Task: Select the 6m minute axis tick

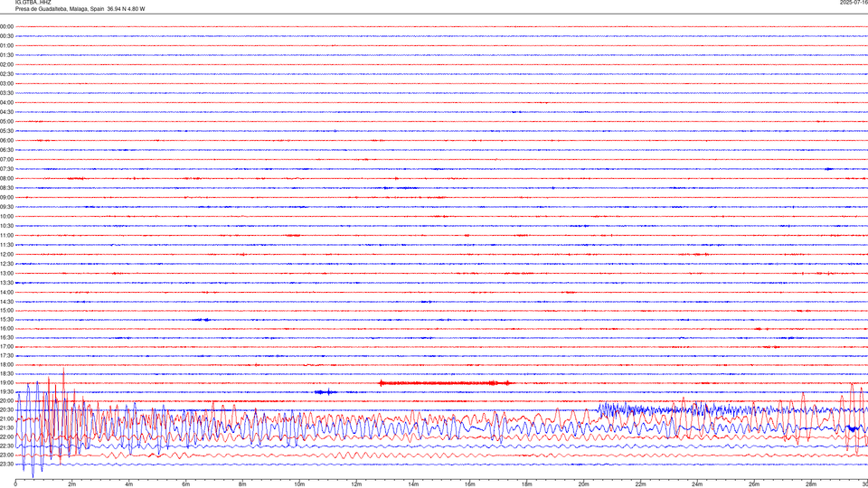Action: click(185, 484)
